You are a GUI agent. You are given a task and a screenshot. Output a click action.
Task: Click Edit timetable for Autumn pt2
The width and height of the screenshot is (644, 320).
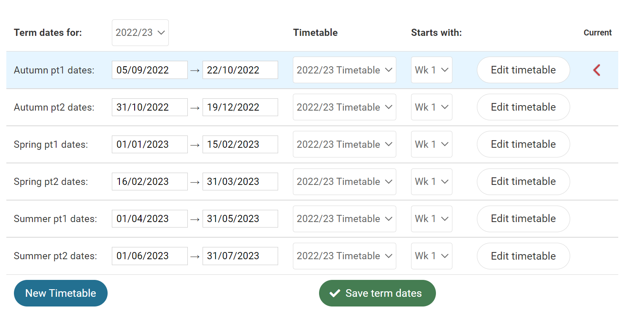coord(523,107)
